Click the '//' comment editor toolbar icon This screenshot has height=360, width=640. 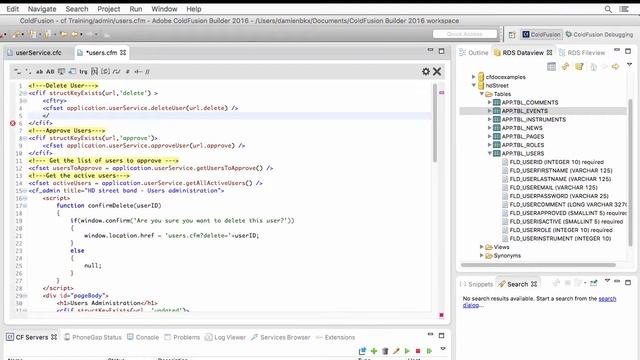(147, 71)
